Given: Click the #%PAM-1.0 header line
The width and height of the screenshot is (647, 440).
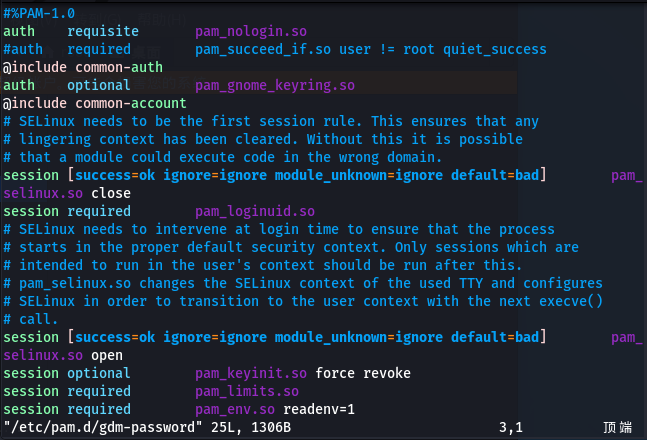Looking at the screenshot, I should (x=39, y=13).
